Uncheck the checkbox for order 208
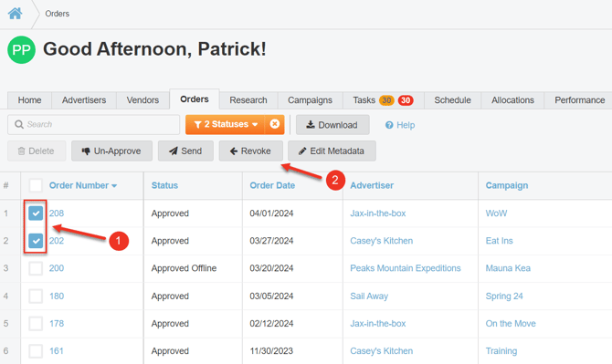This screenshot has height=364, width=612. coord(36,213)
